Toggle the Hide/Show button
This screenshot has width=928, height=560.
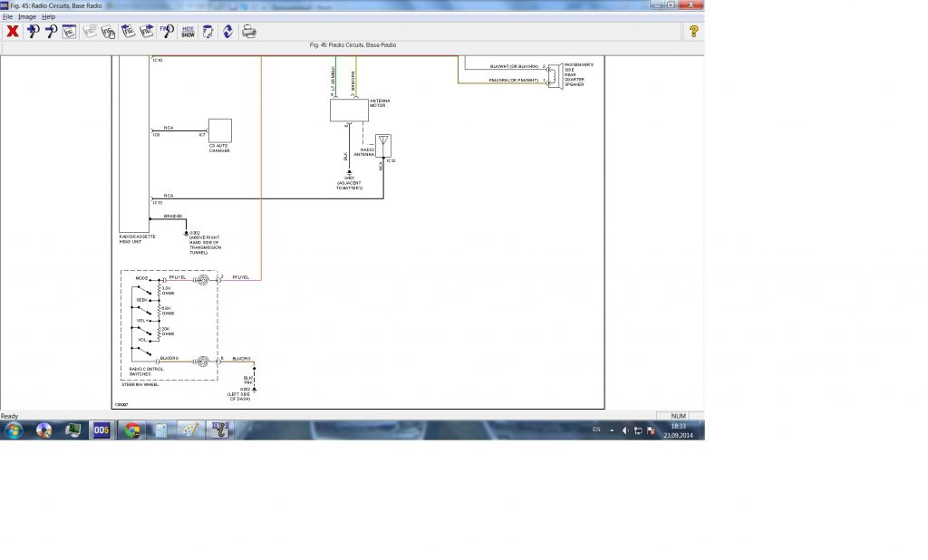[x=188, y=31]
